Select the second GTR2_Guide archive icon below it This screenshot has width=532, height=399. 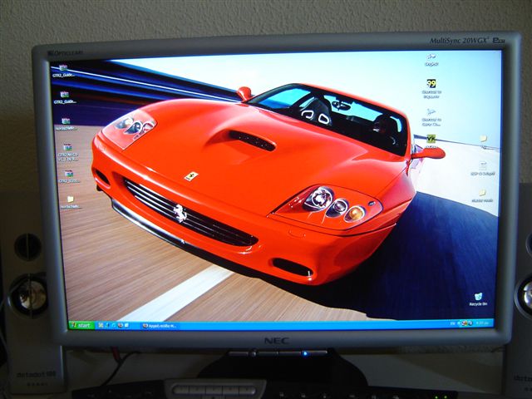click(x=65, y=97)
